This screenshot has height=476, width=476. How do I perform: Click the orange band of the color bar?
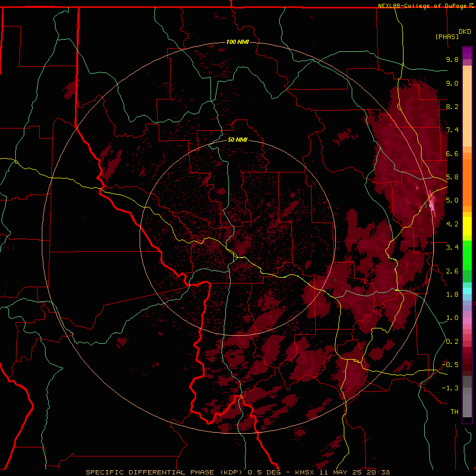467,182
